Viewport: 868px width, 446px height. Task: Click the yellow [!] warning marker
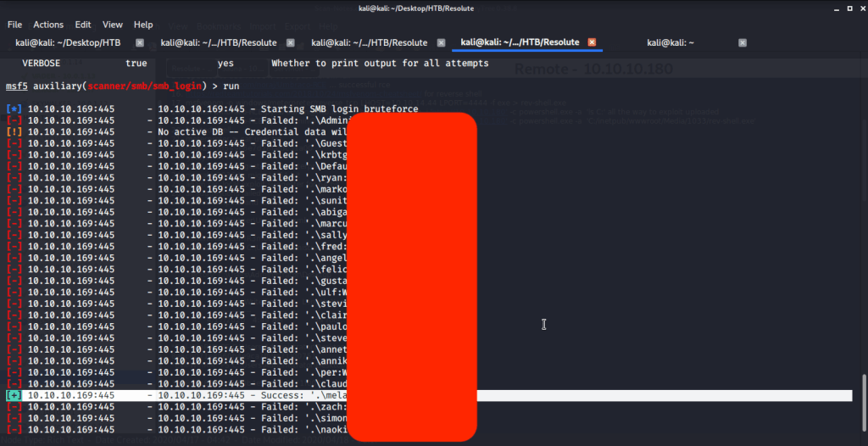(x=14, y=132)
